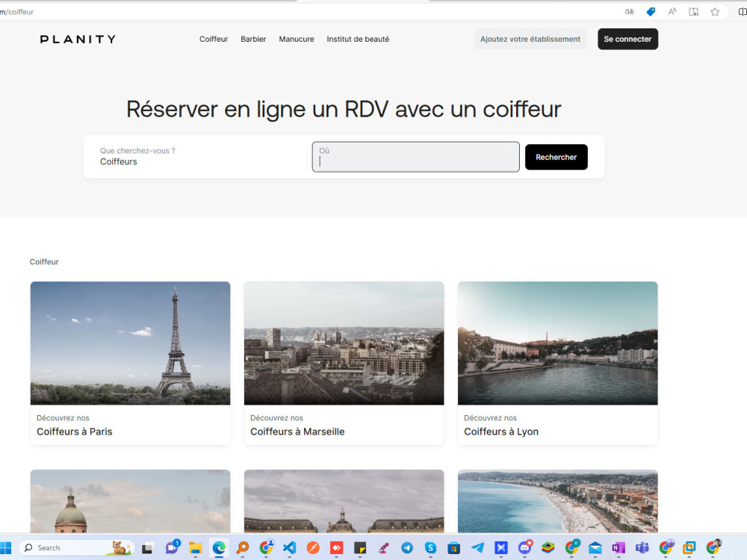Open Microsoft Teams purple icon near OneNote

642,548
